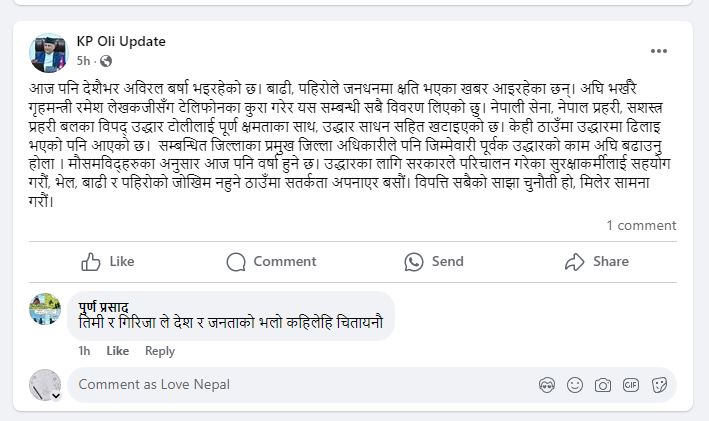Screen dimensions: 709x421
Task: Open the post options three-dot menu
Action: (x=658, y=50)
